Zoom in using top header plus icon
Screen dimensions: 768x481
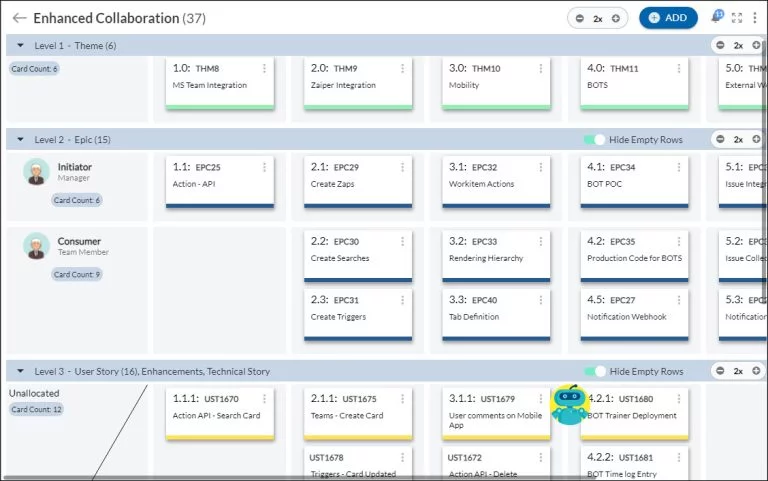coord(616,19)
